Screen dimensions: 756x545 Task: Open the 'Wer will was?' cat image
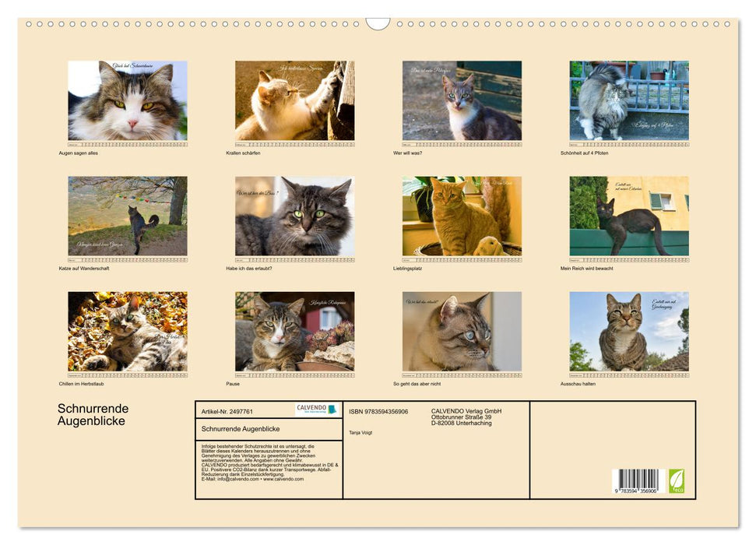click(462, 100)
